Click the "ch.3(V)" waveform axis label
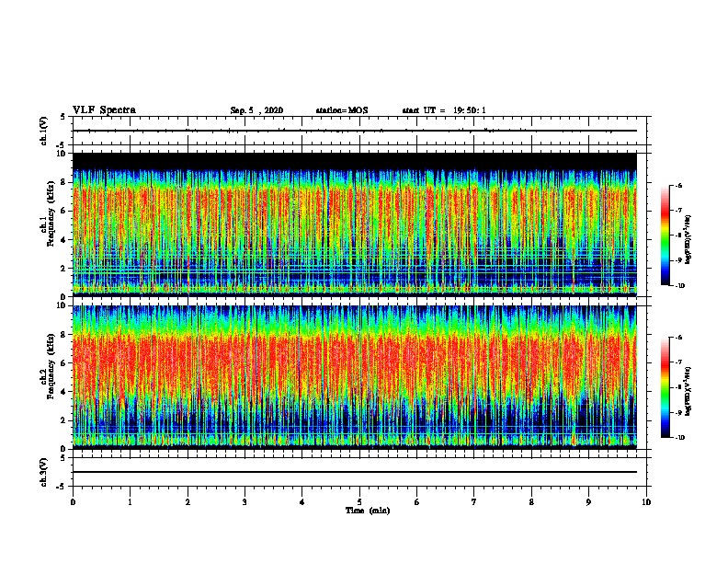 (x=44, y=473)
